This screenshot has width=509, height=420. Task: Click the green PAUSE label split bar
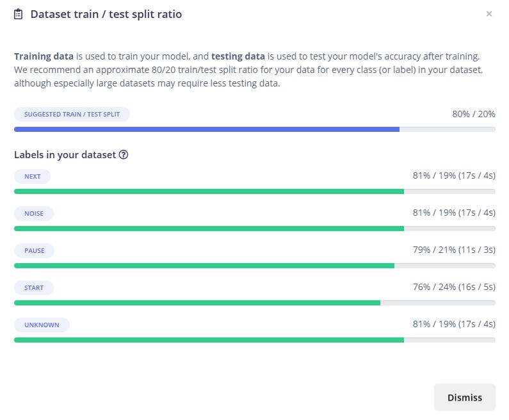tap(204, 266)
